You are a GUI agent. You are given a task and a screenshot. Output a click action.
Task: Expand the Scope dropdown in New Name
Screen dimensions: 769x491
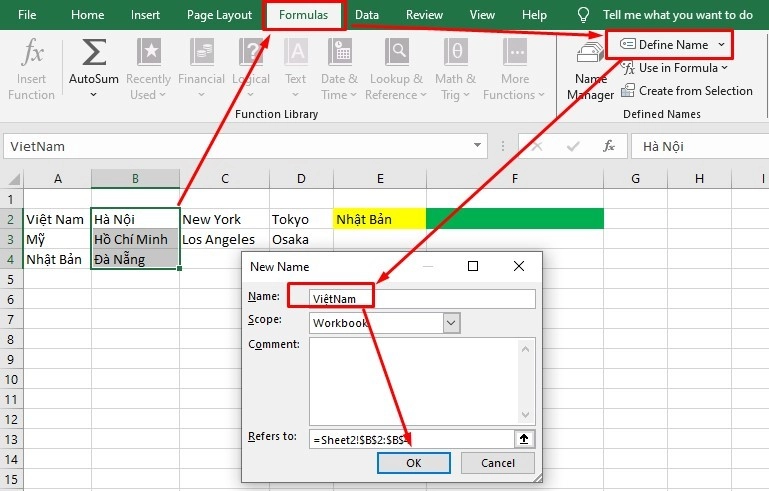[451, 323]
